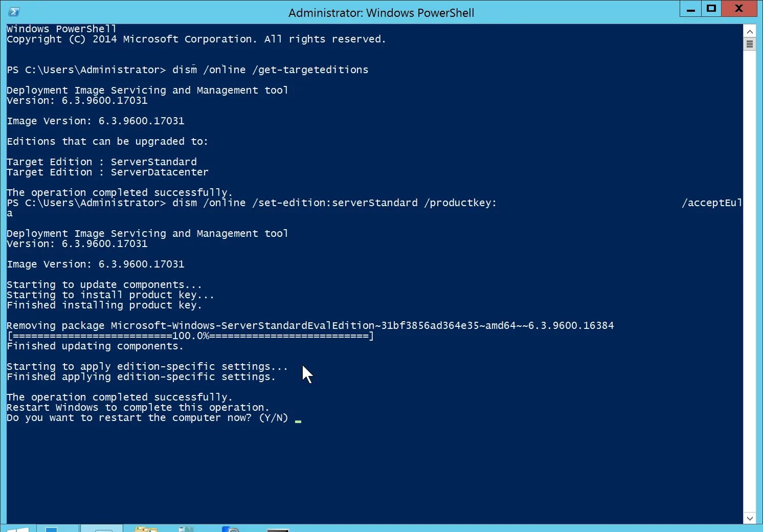Viewport: 763px width, 532px height.
Task: Click the 'Copyright (C) 2014 Microsoft Corporation' line
Action: click(x=196, y=39)
